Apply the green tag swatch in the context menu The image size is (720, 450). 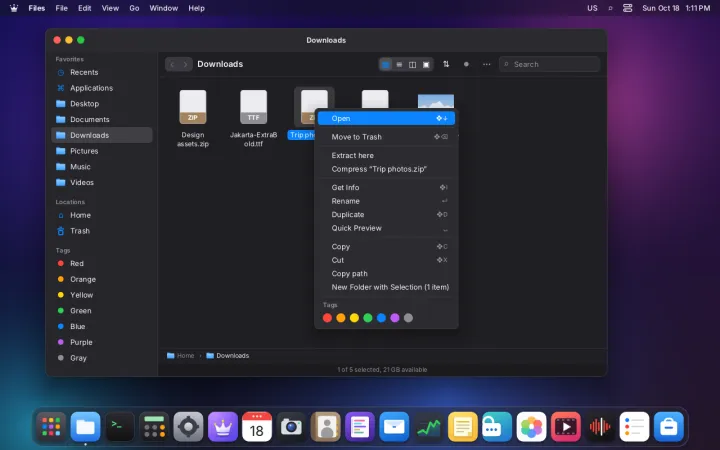pos(368,318)
